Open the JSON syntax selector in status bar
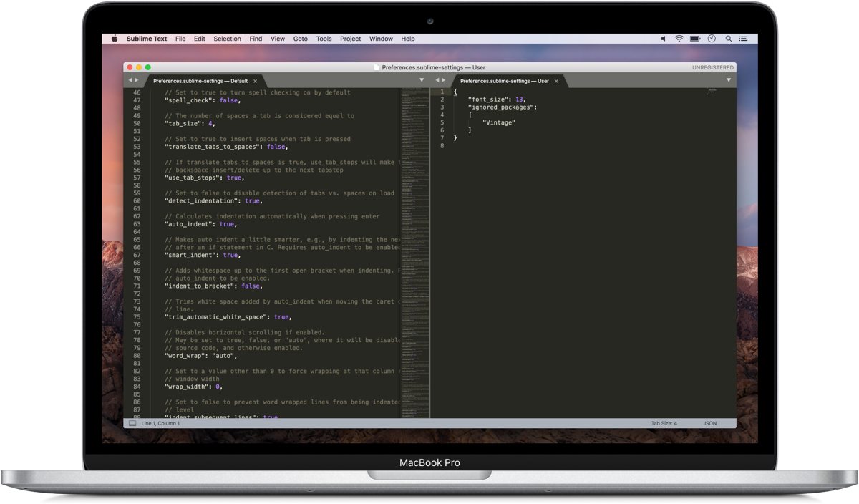The width and height of the screenshot is (859, 504). (709, 423)
